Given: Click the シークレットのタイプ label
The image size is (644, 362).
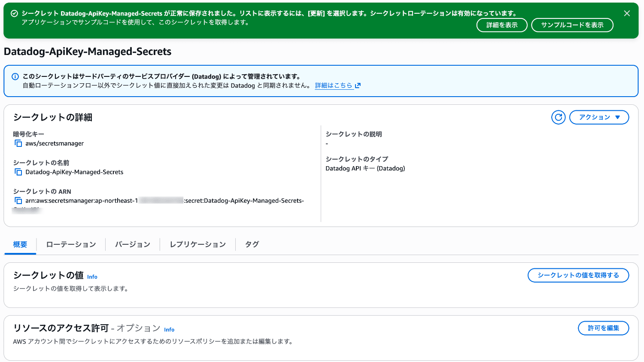Looking at the screenshot, I should (x=357, y=159).
